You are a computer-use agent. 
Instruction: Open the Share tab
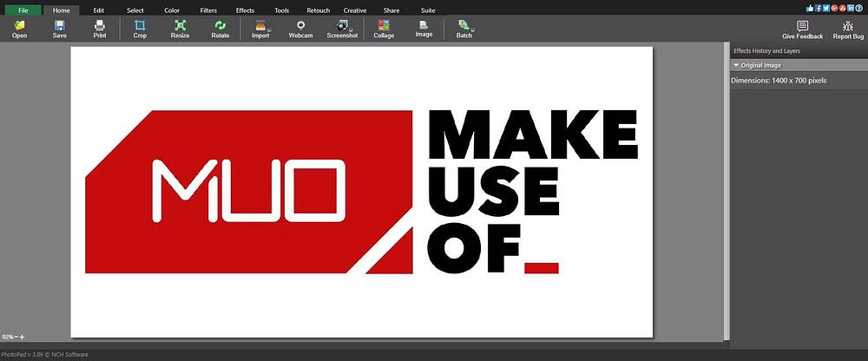391,10
